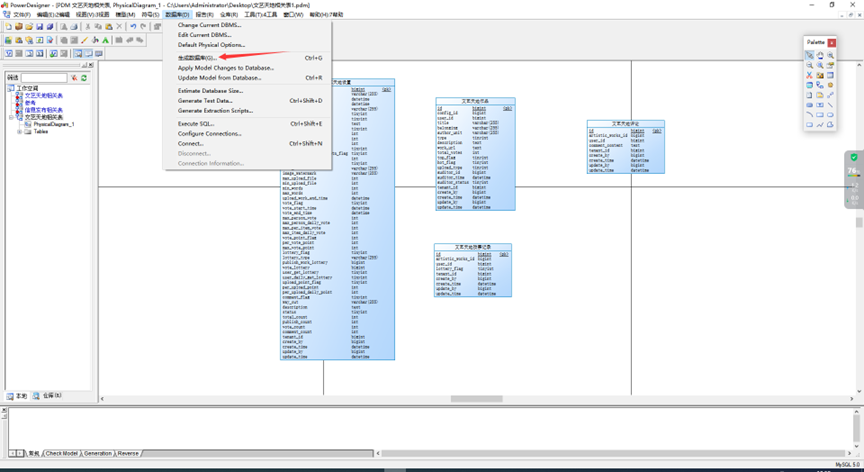Click the line style pencil toolbar icon

84,40
